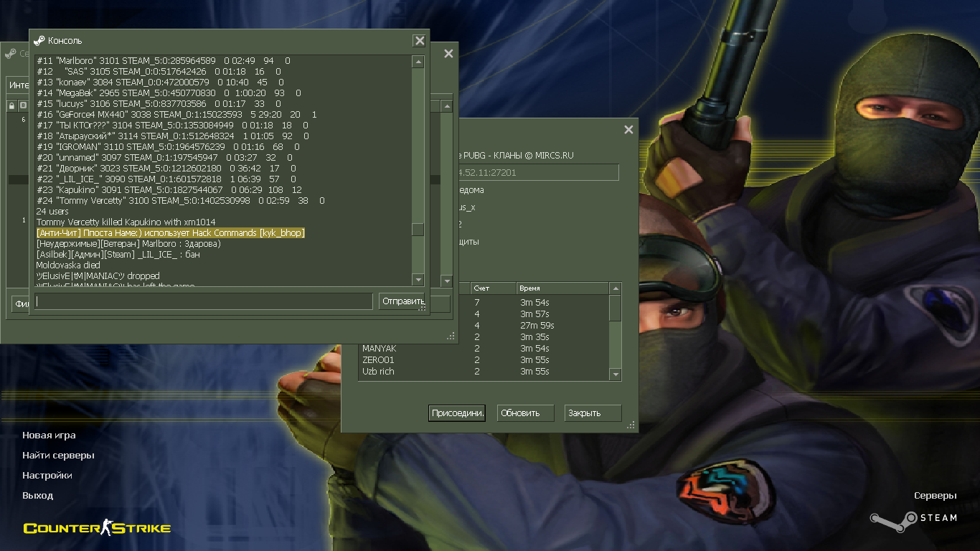The image size is (980, 551).
Task: Select the Uzb rich player row
Action: [484, 372]
